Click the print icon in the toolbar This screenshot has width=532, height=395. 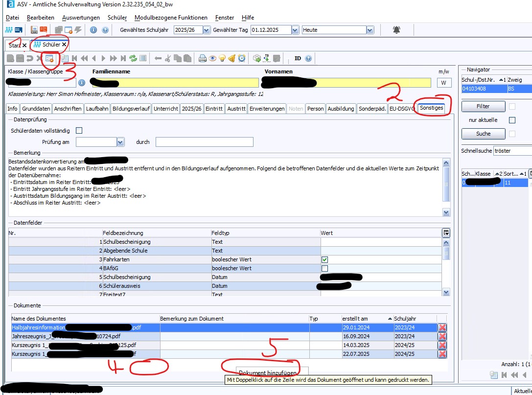tap(203, 58)
